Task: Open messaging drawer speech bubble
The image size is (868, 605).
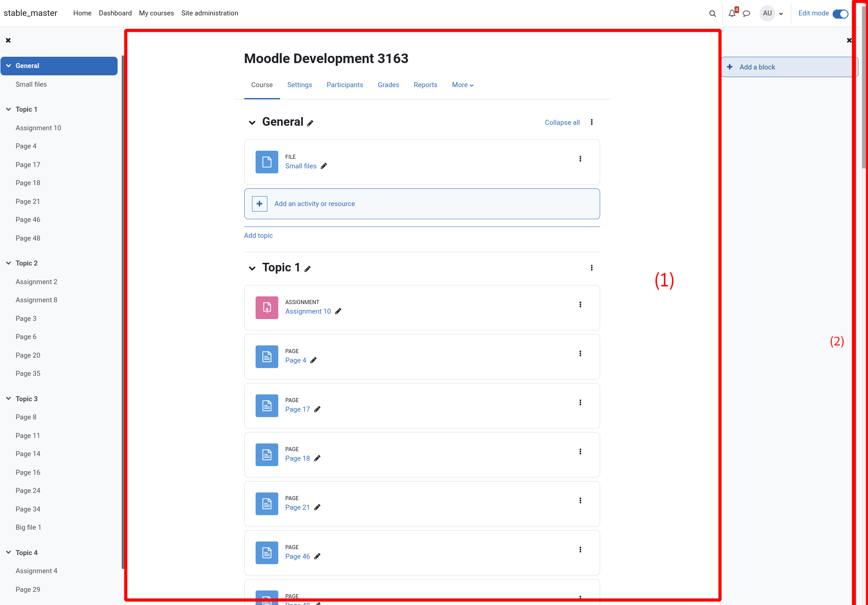Action: coord(746,14)
